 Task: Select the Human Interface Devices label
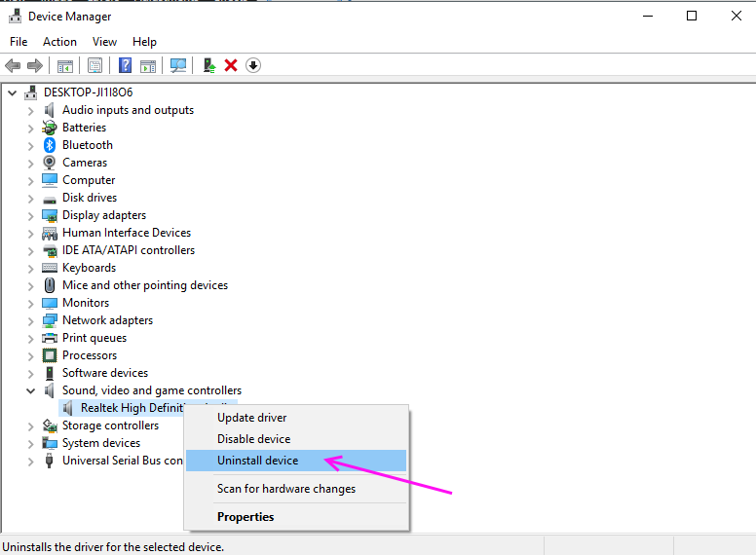[127, 233]
